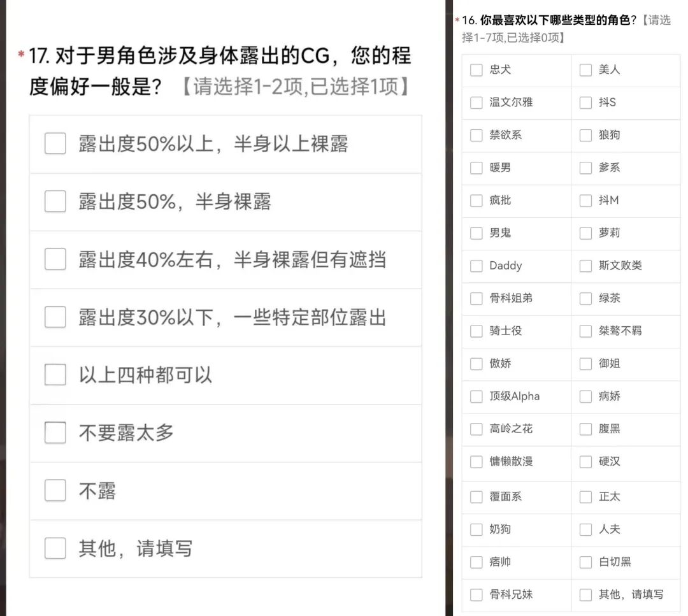Check the 忠犬 character type

[476, 70]
